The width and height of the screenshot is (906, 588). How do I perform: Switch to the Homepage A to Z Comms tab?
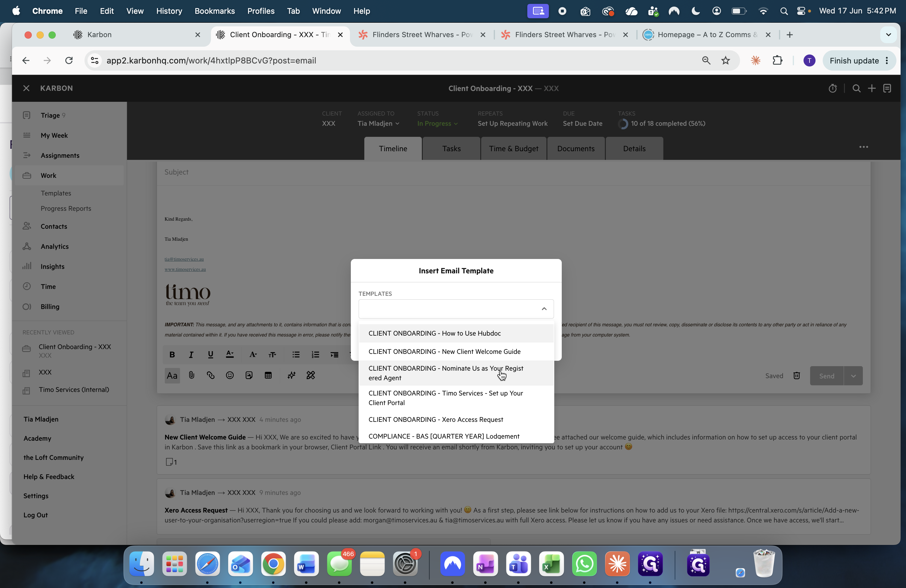[x=707, y=35]
